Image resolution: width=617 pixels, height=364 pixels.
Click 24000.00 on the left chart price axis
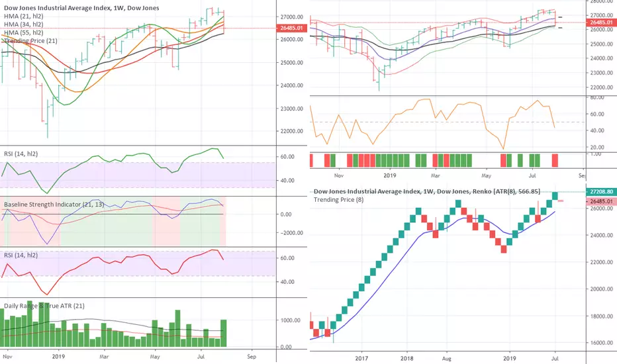point(291,85)
